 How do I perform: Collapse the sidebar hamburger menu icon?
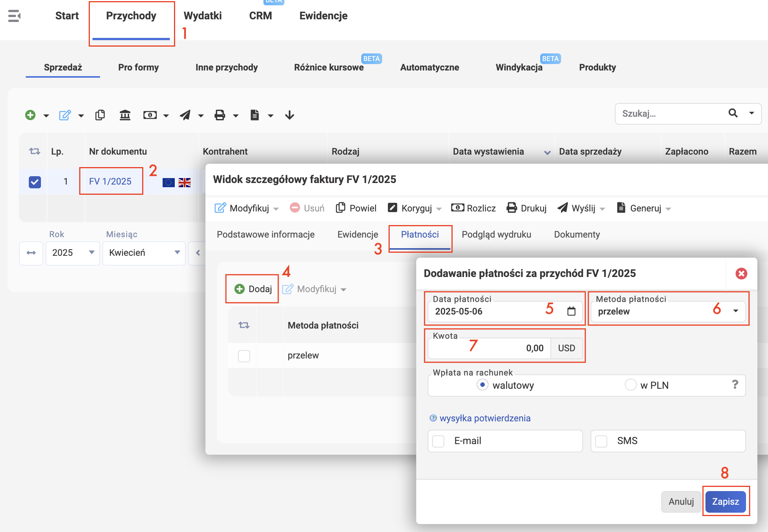pos(14,16)
